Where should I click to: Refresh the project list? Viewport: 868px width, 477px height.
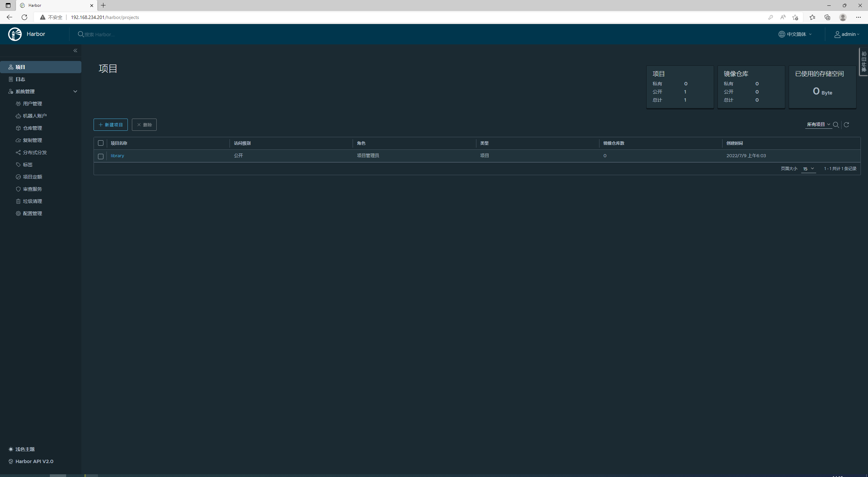846,125
